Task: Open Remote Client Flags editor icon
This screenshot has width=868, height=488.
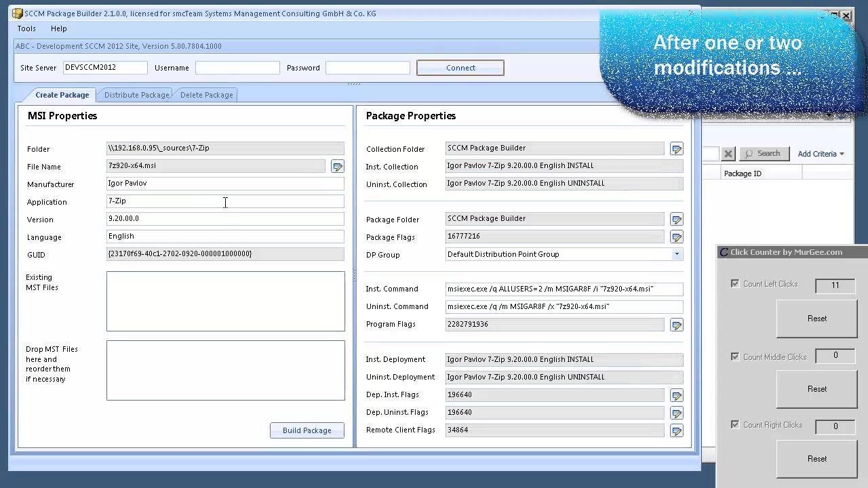Action: 676,430
